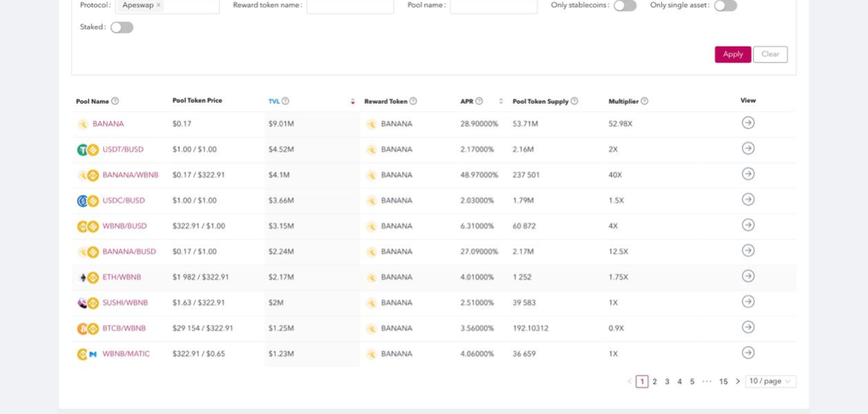The height and width of the screenshot is (414, 868).
Task: Open view arrow for BANANA pool
Action: point(748,123)
